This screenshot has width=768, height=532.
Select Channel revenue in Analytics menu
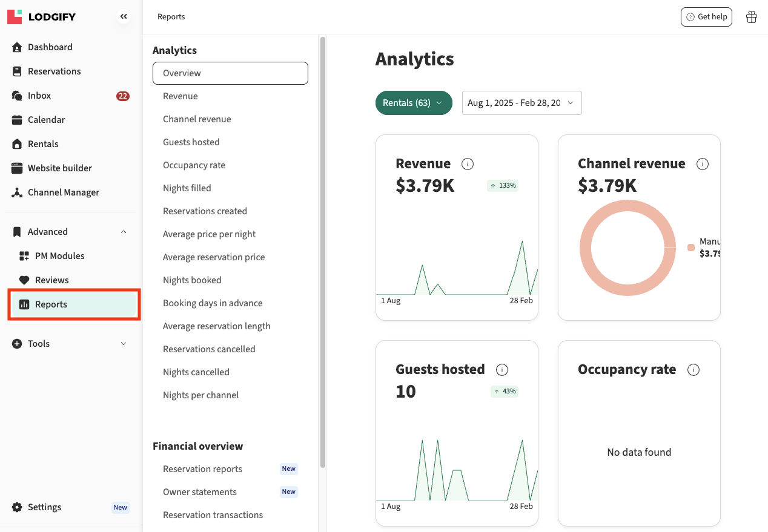[x=197, y=119]
